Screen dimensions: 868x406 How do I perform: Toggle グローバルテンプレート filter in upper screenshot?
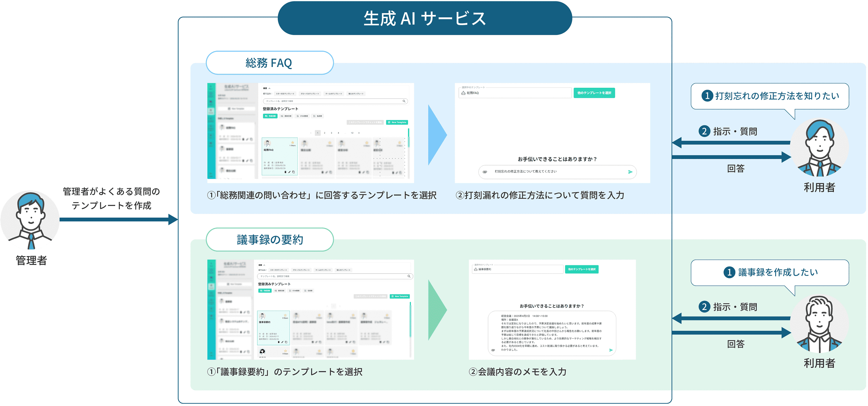coord(310,94)
